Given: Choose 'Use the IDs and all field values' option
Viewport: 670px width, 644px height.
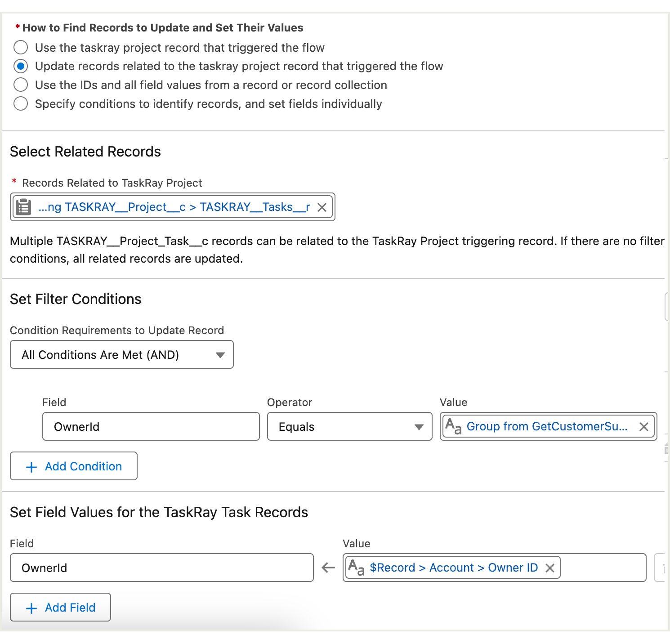Looking at the screenshot, I should 21,85.
